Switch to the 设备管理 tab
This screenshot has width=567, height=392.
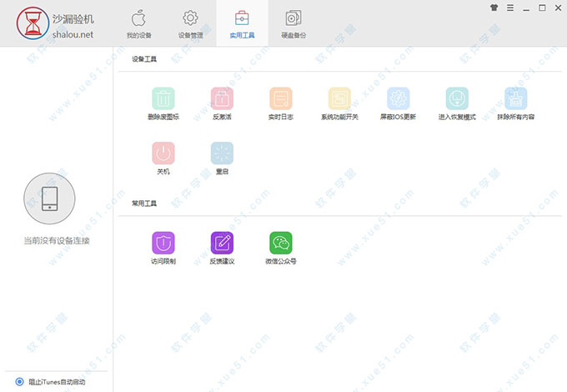click(190, 23)
